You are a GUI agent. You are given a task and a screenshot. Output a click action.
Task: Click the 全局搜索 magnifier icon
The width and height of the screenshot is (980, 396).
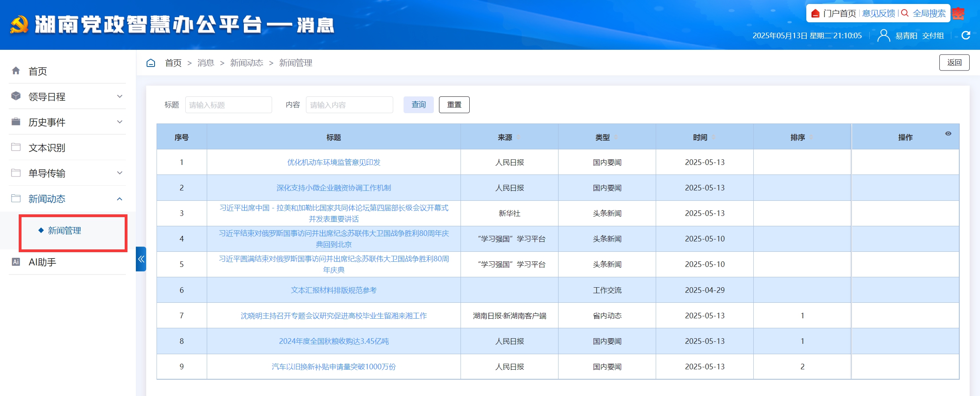coord(905,13)
